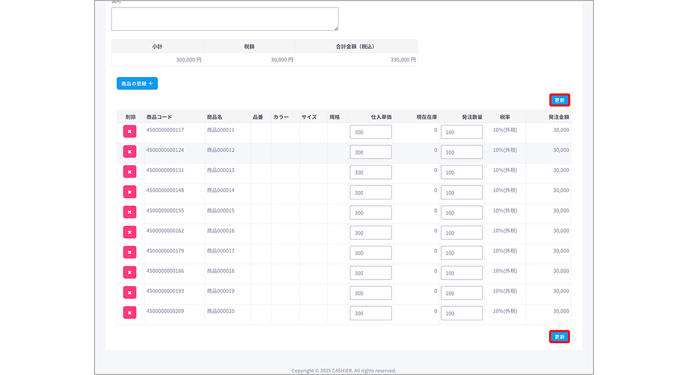Edit 発注数量 field for 商品000020
This screenshot has height=375, width=688.
(x=462, y=313)
